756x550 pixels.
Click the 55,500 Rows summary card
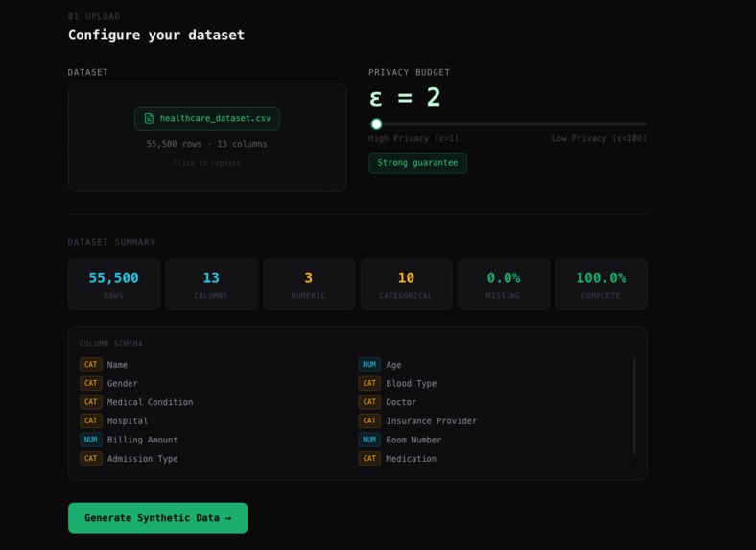(x=114, y=284)
